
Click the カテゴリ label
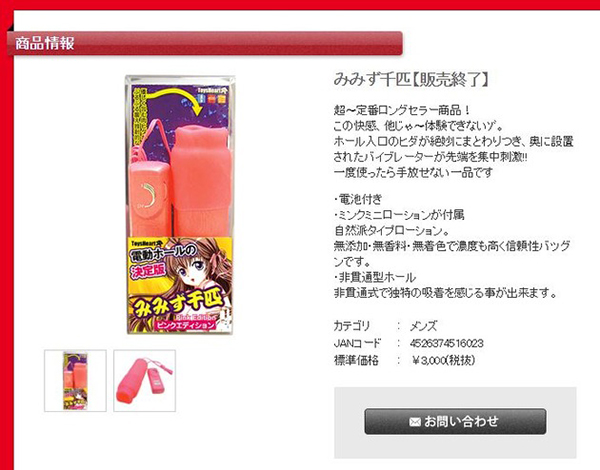[352, 326]
